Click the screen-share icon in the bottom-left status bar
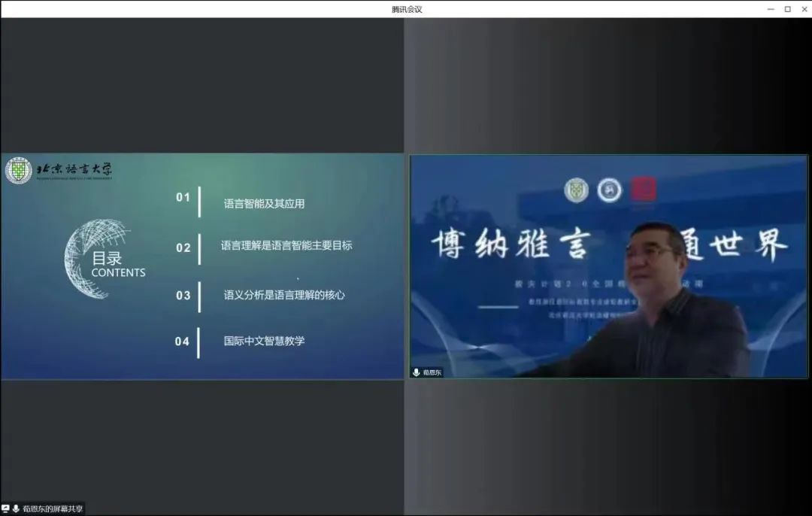 [5, 509]
